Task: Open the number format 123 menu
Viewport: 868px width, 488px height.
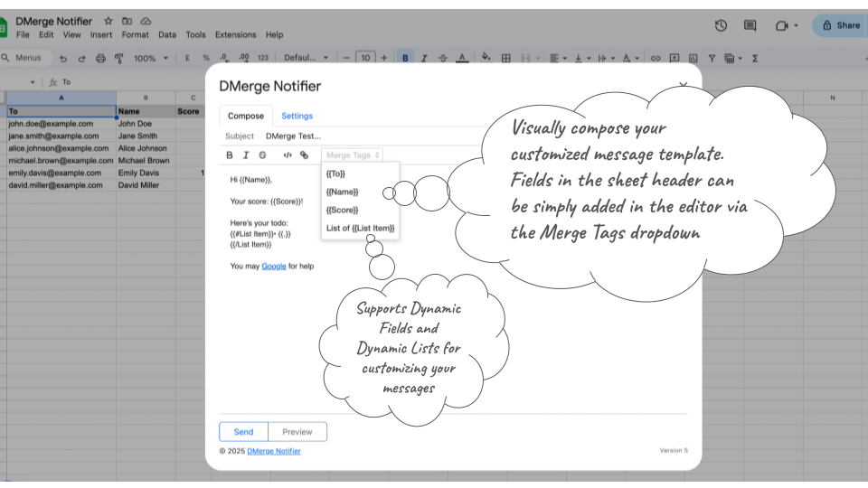Action: (263, 58)
